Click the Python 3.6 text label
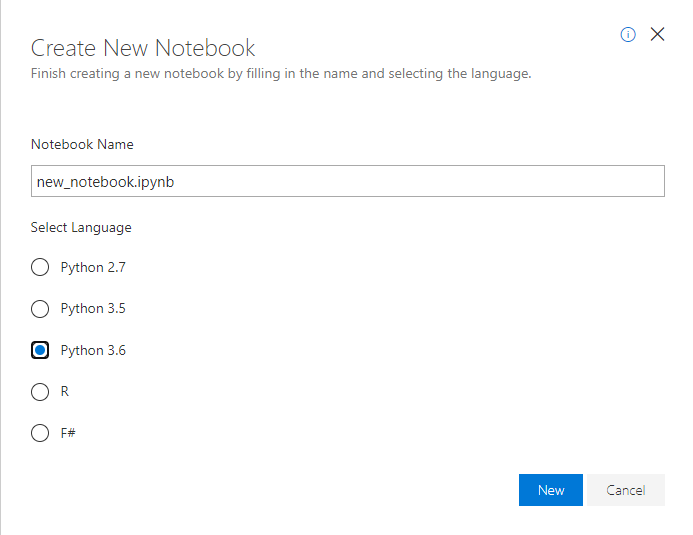 pos(93,350)
